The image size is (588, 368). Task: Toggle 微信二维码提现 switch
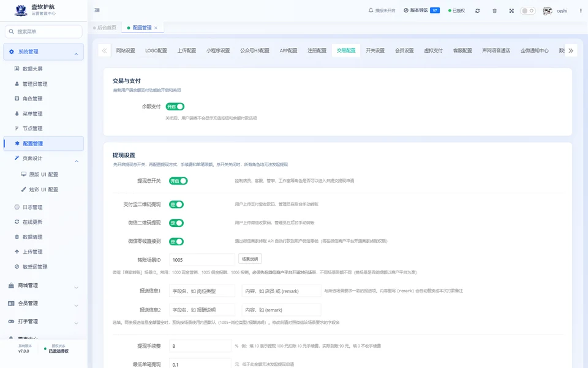click(176, 223)
